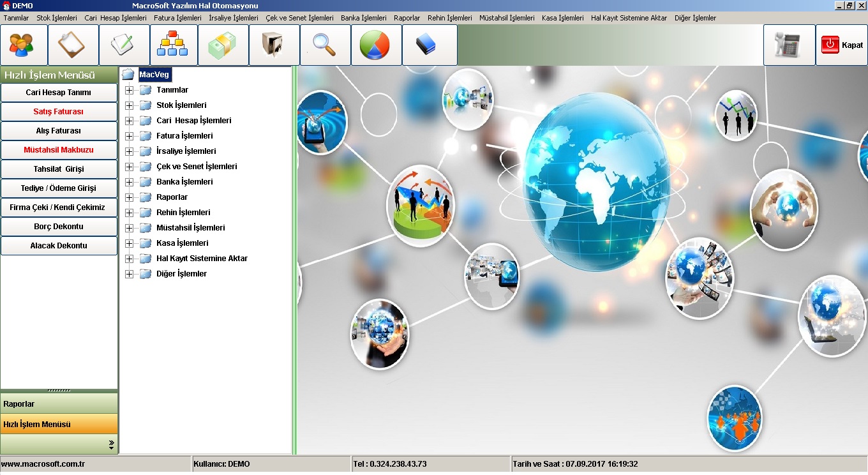Screen dimensions: 868x475
Task: Open the calculator icon in the toolbar
Action: pos(789,45)
